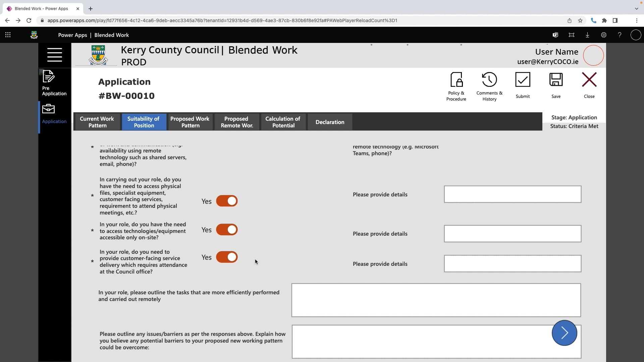Toggle answer for customer-facing service question
This screenshot has width=644, height=362.
point(227,257)
